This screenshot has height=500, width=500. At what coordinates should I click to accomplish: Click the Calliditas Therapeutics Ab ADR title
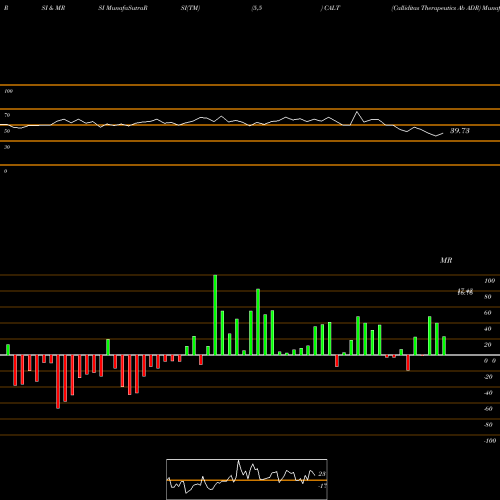tap(435, 8)
